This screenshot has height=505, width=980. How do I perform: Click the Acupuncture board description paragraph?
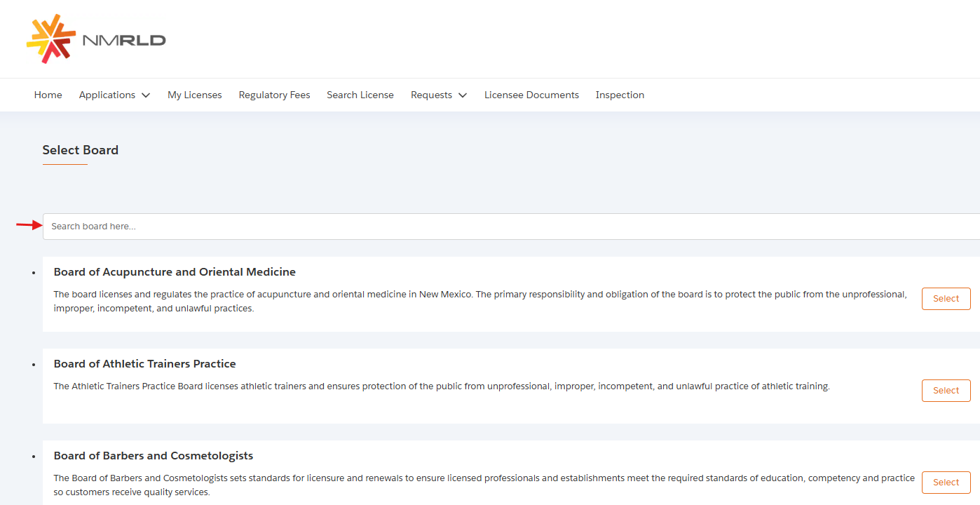point(480,302)
